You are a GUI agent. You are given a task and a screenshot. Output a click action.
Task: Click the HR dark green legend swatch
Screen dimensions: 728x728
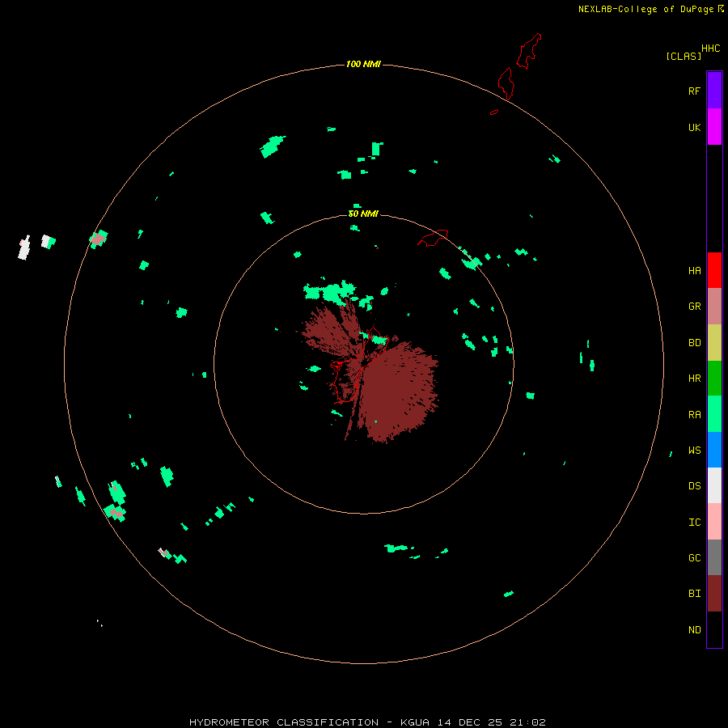coord(714,379)
